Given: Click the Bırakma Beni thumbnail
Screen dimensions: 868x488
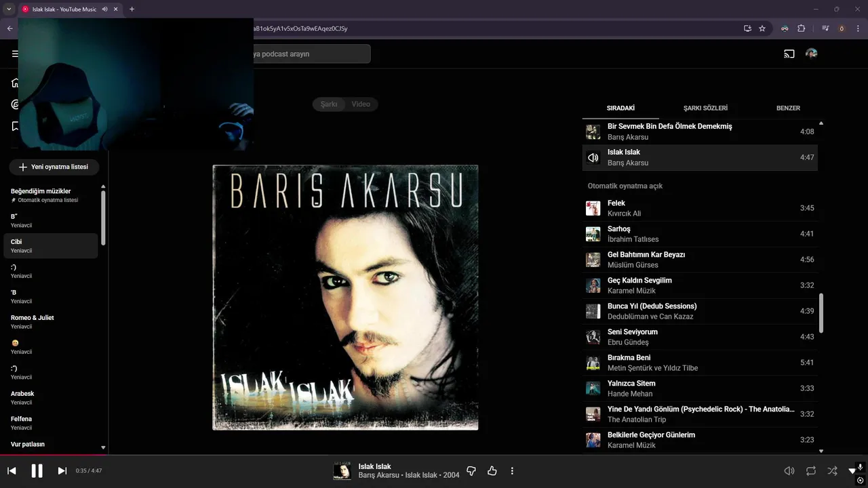Looking at the screenshot, I should coord(593,363).
